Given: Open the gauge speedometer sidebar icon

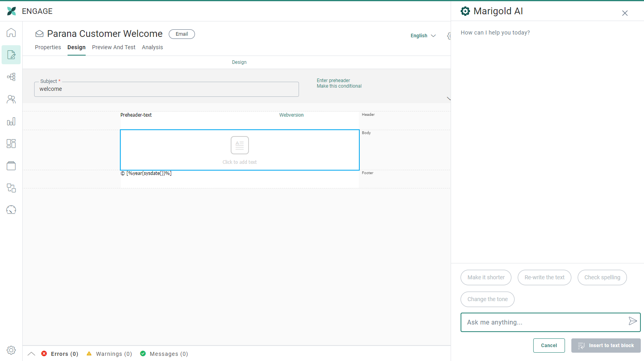Looking at the screenshot, I should 11,210.
